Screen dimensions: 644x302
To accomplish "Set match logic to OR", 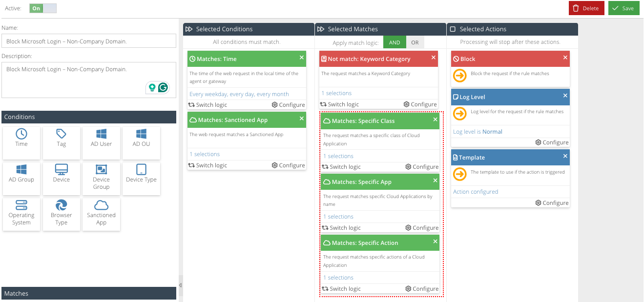I will click(415, 42).
